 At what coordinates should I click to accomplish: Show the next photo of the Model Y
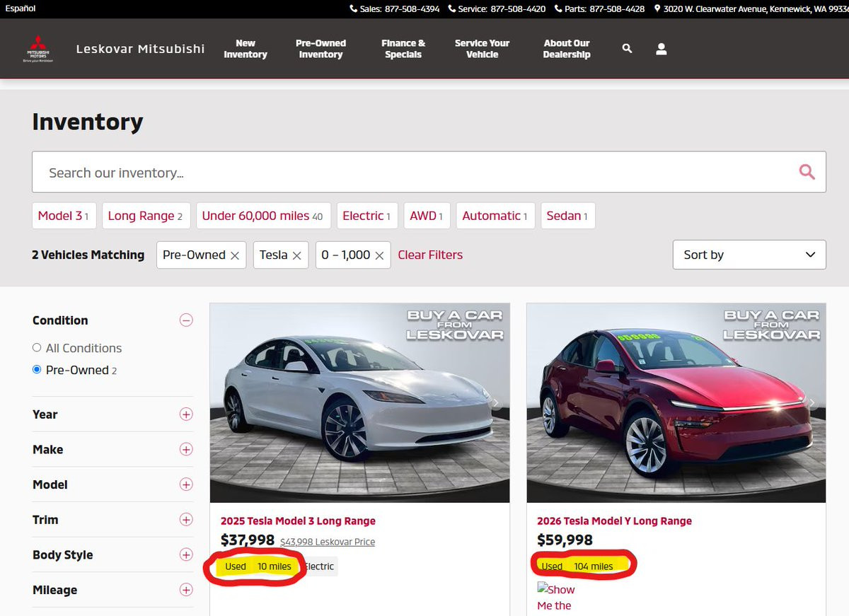(x=812, y=403)
